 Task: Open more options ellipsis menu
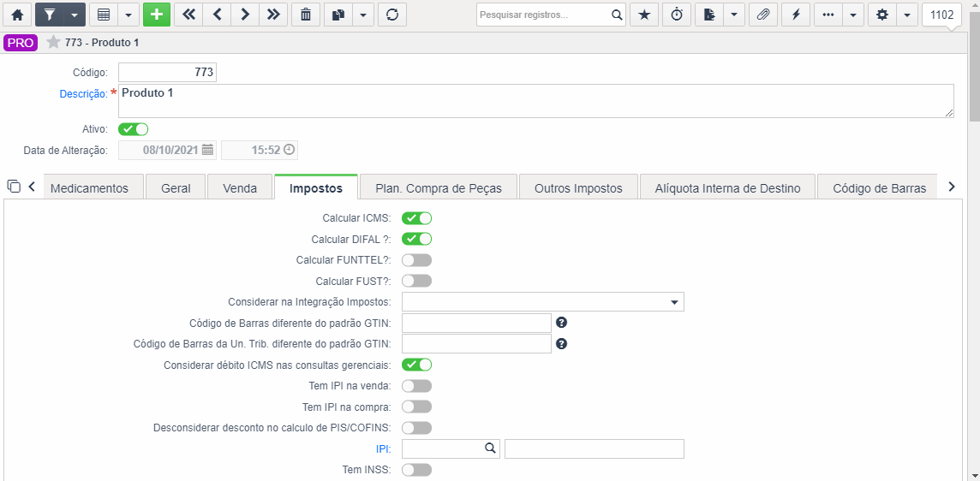pyautogui.click(x=828, y=15)
